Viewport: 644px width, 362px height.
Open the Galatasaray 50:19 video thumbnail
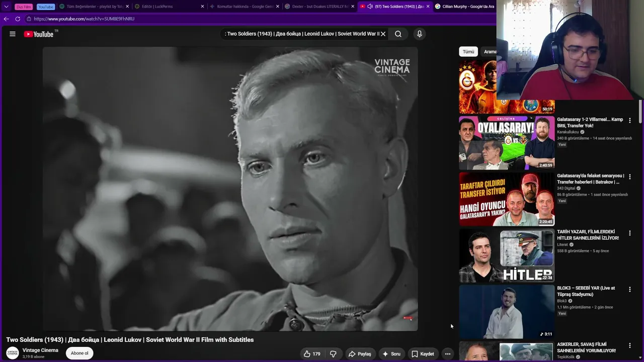pyautogui.click(x=507, y=87)
